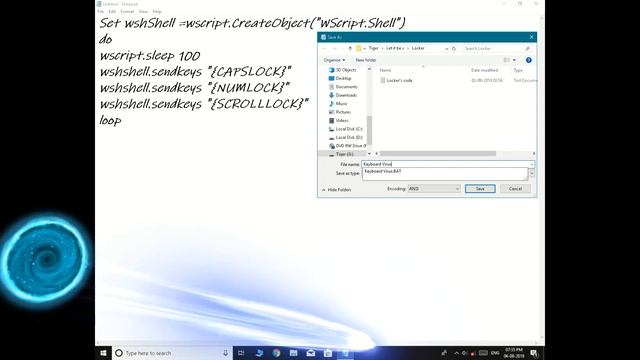Select Documents in the navigation pane
Viewport: 640px width, 360px height.
click(x=343, y=87)
